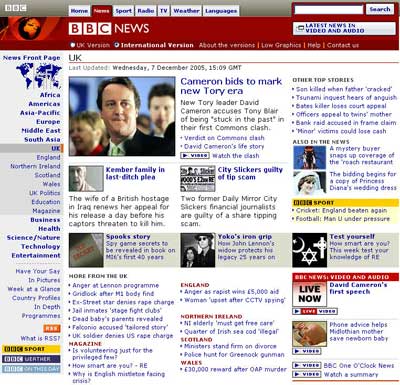Viewport: 400px width, 385px height.
Task: Open Latest News in Video and Audio banner
Action: pyautogui.click(x=344, y=28)
